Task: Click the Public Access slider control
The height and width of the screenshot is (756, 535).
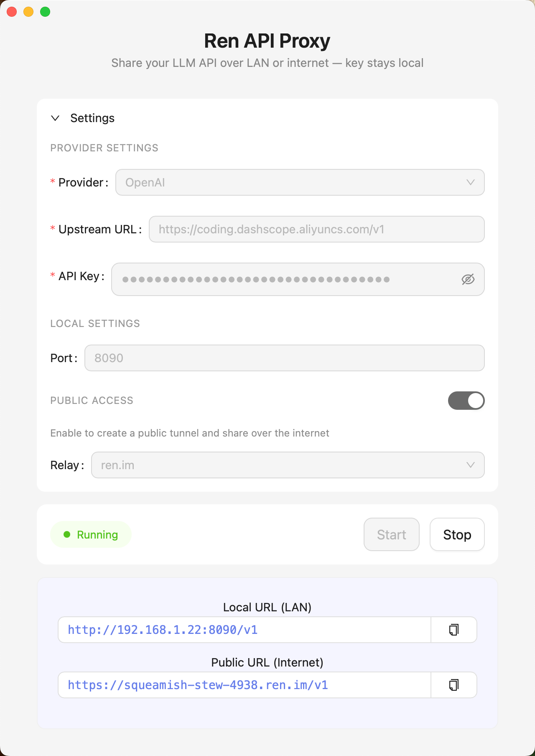Action: pyautogui.click(x=466, y=400)
